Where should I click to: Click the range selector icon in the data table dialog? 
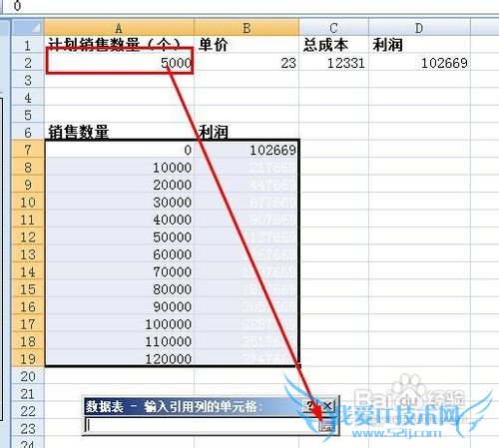[327, 425]
